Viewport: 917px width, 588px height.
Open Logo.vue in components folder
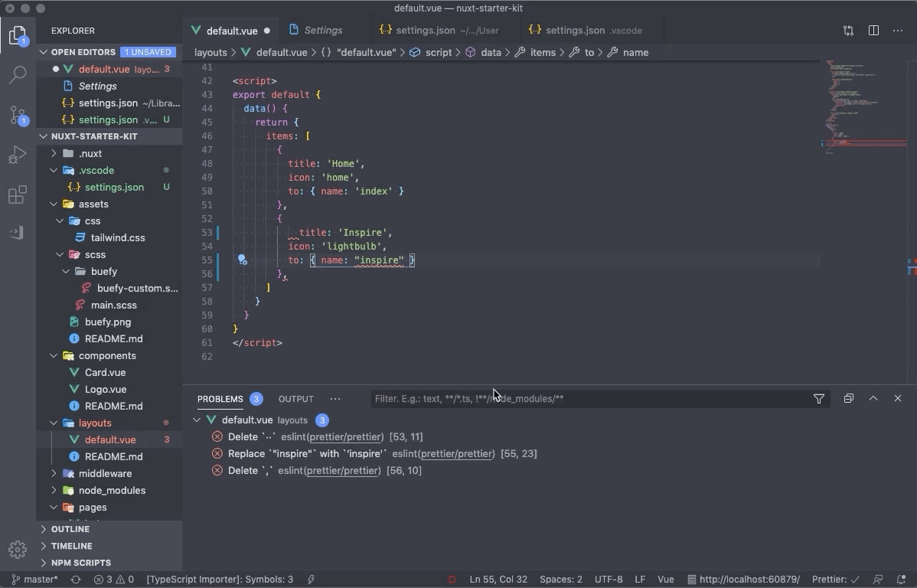[106, 389]
